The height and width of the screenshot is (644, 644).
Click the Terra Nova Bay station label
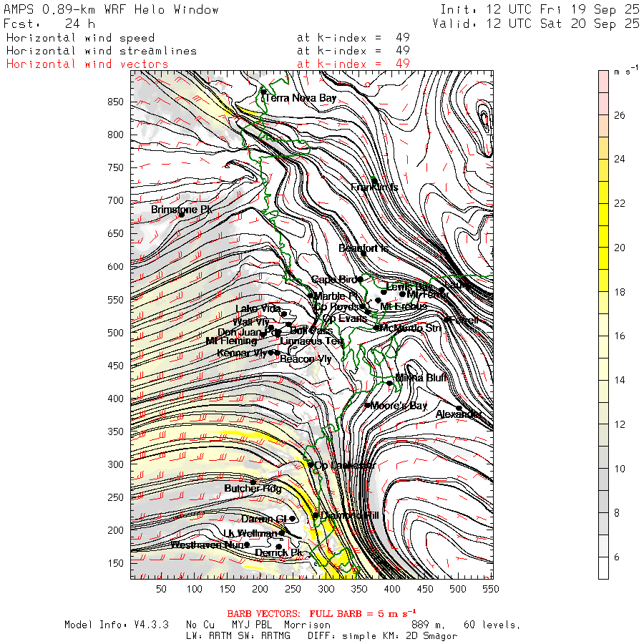(301, 98)
